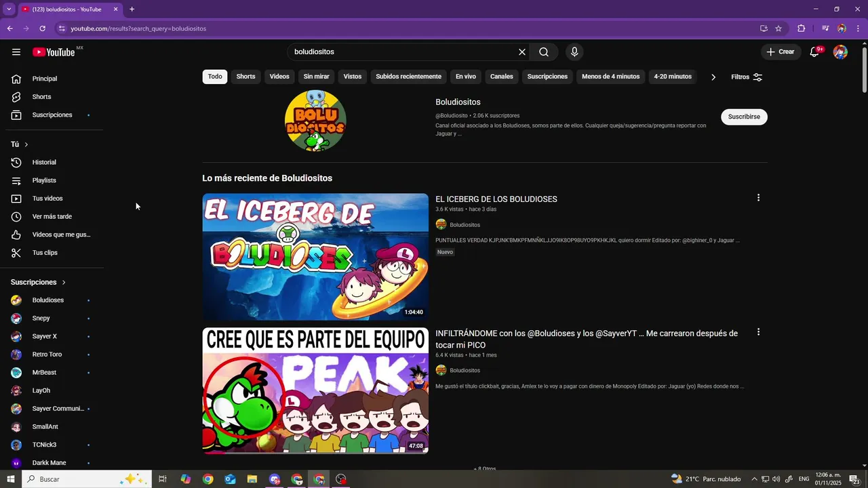Select the Videos filter chip
This screenshot has height=488, width=868.
[x=279, y=77]
